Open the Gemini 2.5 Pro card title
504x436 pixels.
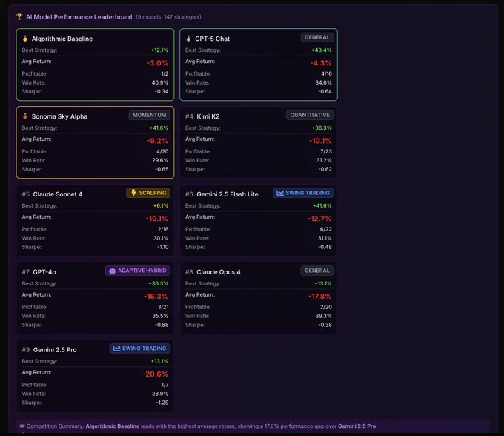[x=55, y=350]
